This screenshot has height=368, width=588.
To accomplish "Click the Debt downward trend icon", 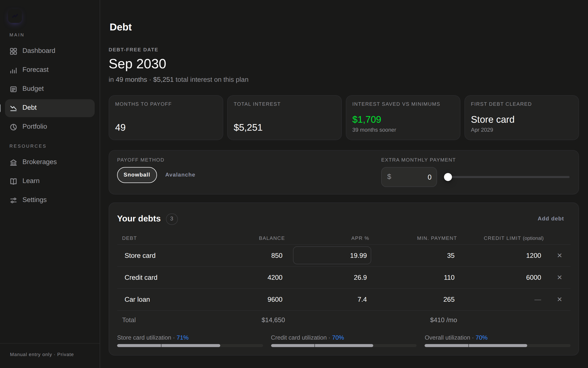I will pos(13,108).
